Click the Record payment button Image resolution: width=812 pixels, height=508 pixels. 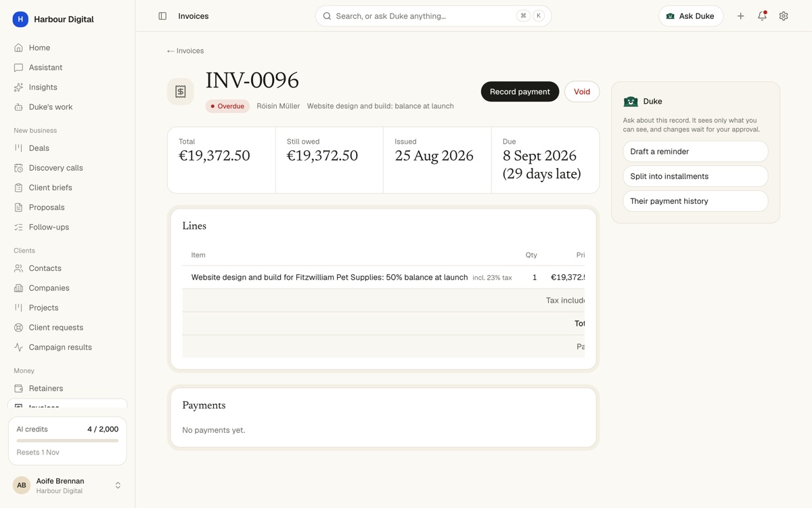(x=520, y=91)
